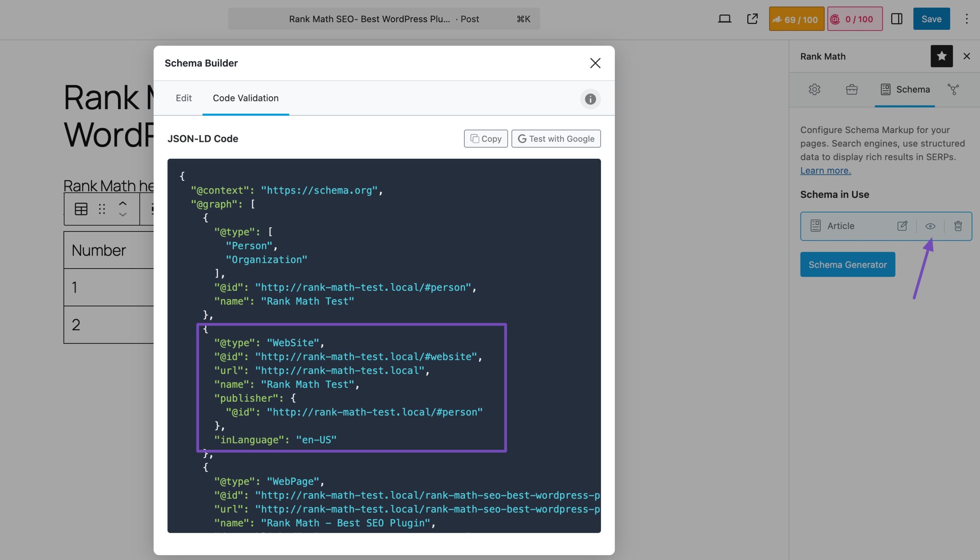Click the Rank Math SEO plugin icon
The image size is (980, 560).
[x=942, y=57]
